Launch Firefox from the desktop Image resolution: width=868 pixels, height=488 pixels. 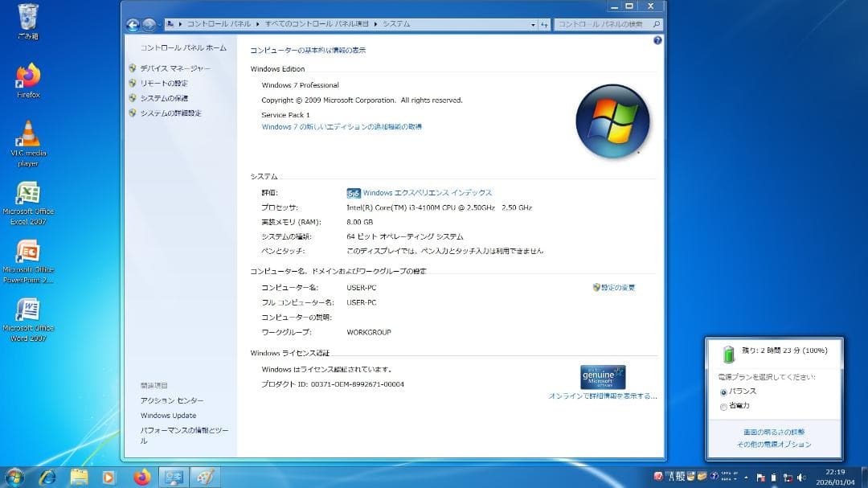click(x=27, y=78)
